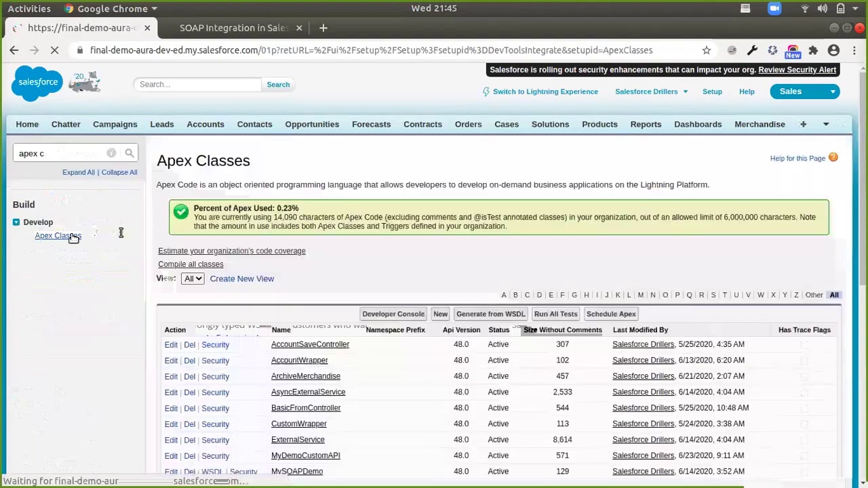
Task: Open the Help for this Page question icon
Action: pos(833,158)
